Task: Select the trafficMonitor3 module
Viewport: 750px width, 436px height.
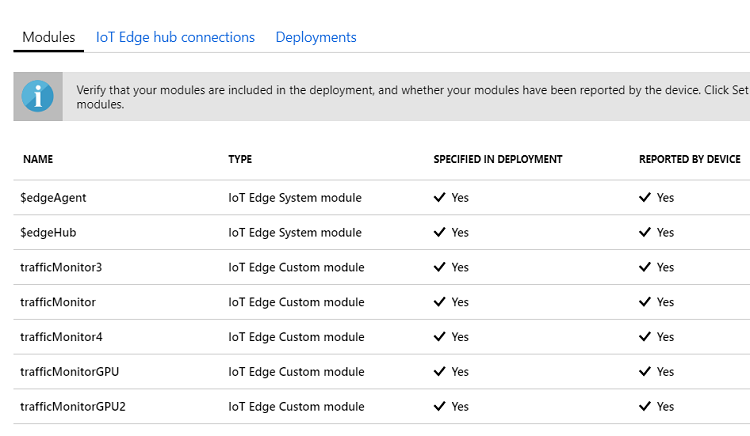Action: pyautogui.click(x=61, y=268)
